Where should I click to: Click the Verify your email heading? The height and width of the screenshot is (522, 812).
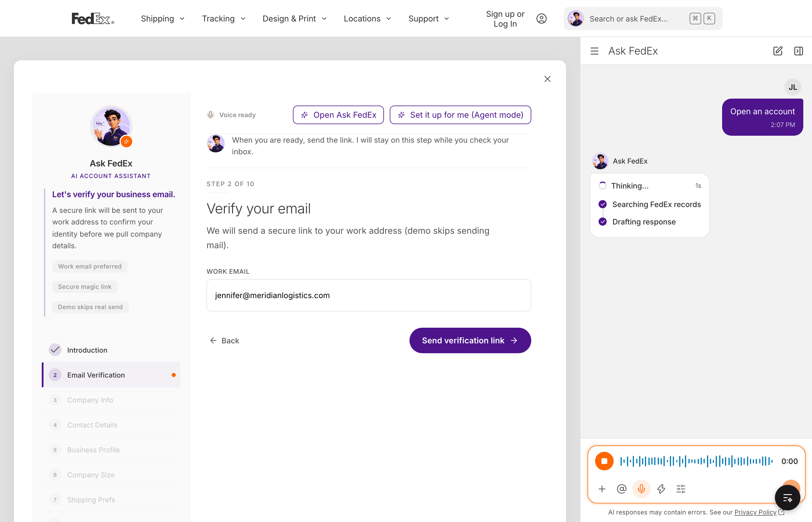[259, 209]
